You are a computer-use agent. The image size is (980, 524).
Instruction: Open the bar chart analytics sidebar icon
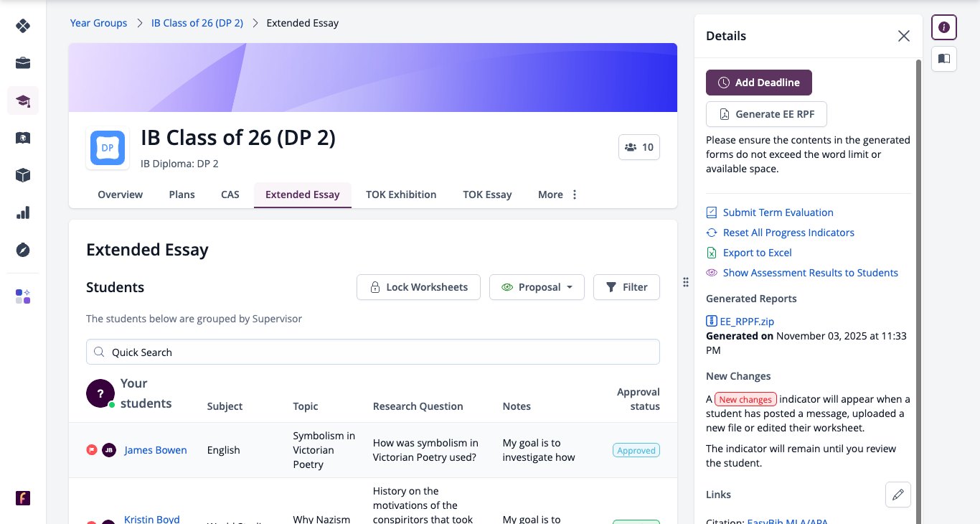point(23,212)
